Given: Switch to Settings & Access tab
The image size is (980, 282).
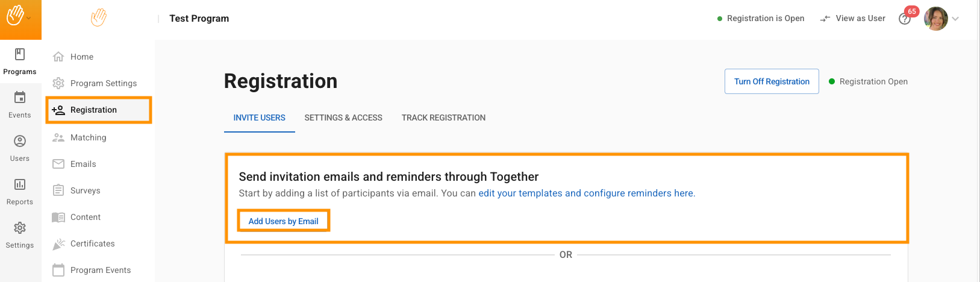Looking at the screenshot, I should pyautogui.click(x=343, y=117).
